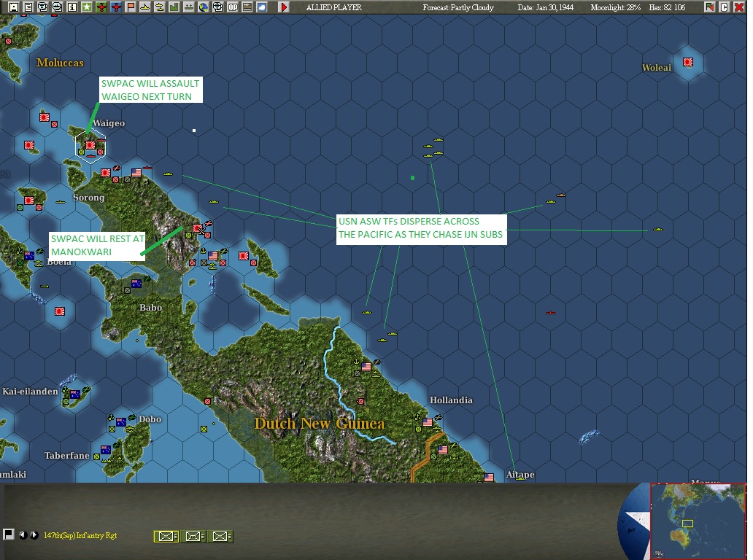Open the OP operations report icon
The width and height of the screenshot is (753, 560).
tap(233, 7)
